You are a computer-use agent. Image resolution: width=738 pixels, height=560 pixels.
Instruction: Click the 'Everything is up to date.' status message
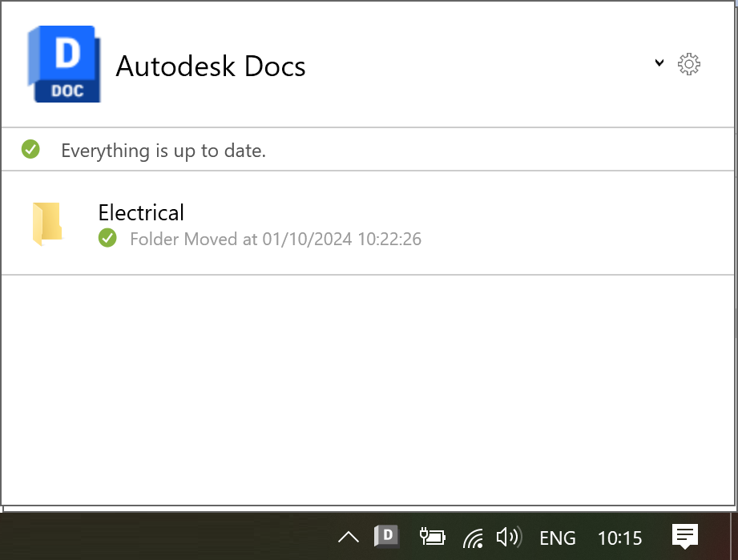click(163, 150)
